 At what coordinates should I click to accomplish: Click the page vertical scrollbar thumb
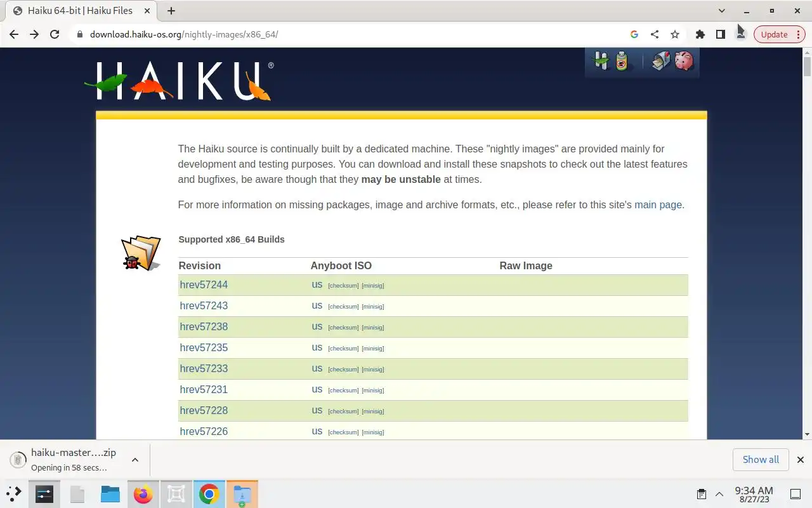tap(807, 66)
